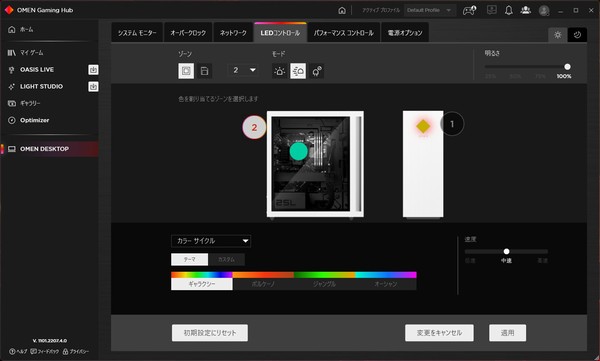Select OMEN DESKTOP in sidebar

[50, 149]
